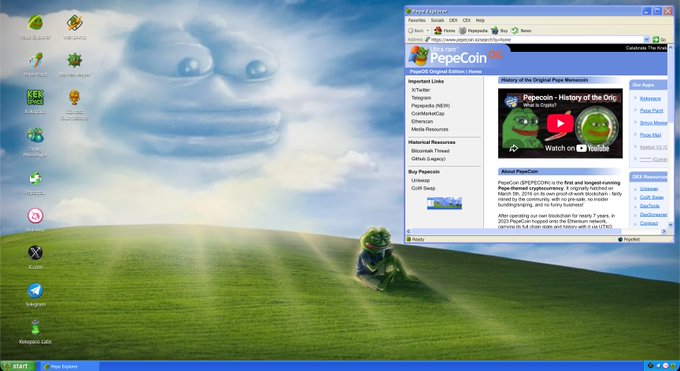Open the Socials menu
Screen dimensions: 680x371
(437, 20)
